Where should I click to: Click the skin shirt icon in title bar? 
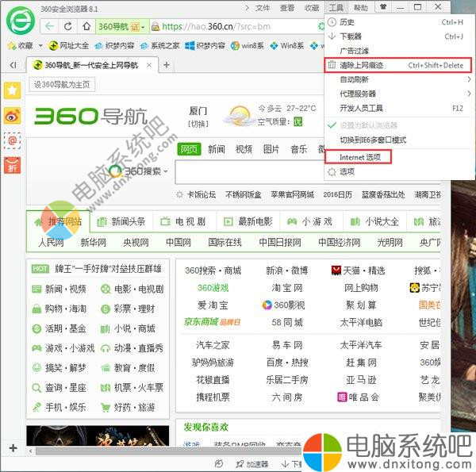click(x=385, y=7)
